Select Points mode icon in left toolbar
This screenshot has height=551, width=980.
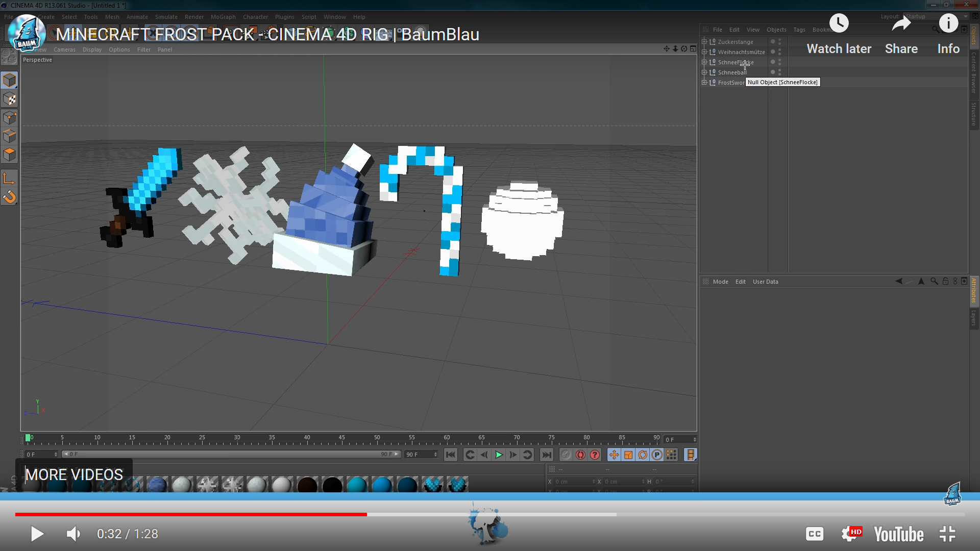click(10, 118)
